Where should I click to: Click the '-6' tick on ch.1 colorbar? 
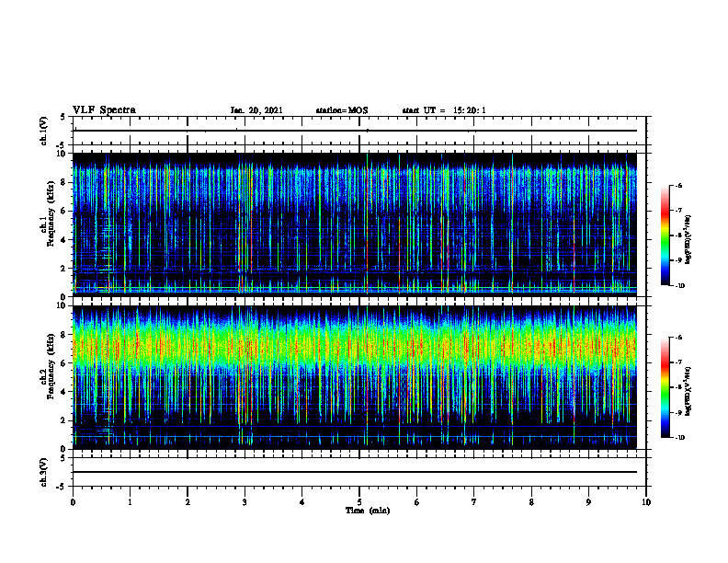click(678, 185)
